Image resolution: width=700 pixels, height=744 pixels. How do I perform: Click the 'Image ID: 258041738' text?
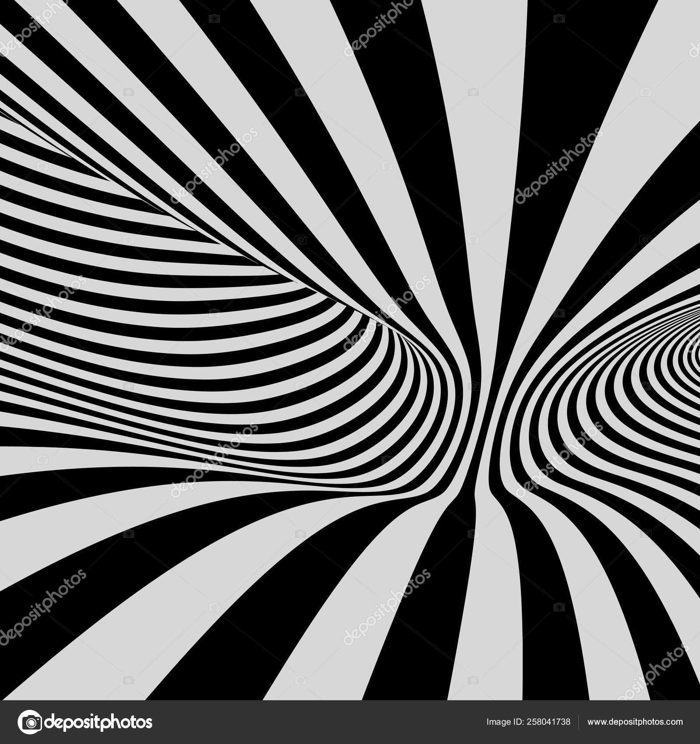529,722
